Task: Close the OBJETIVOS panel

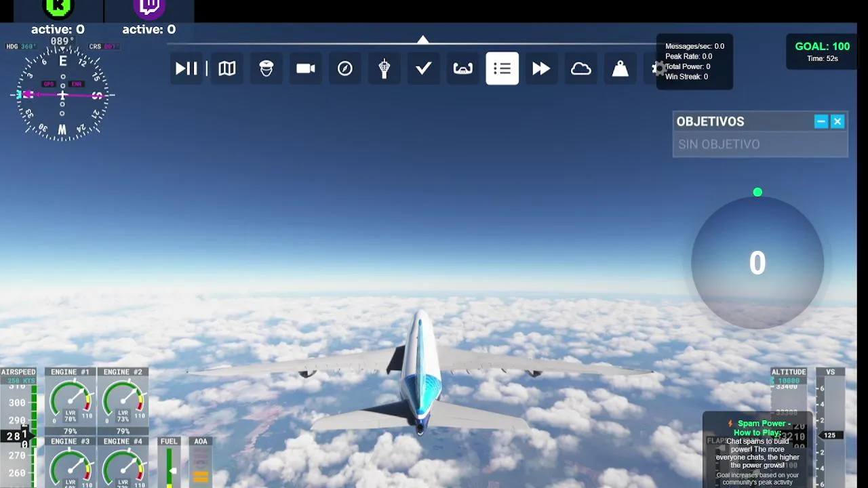Action: click(837, 121)
